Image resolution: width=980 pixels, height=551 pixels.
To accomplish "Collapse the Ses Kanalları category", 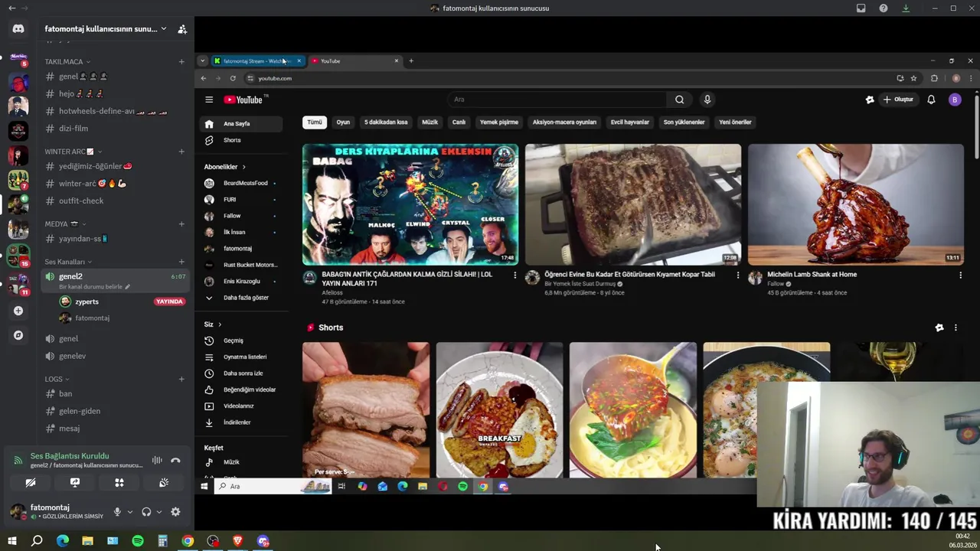I will click(x=68, y=262).
